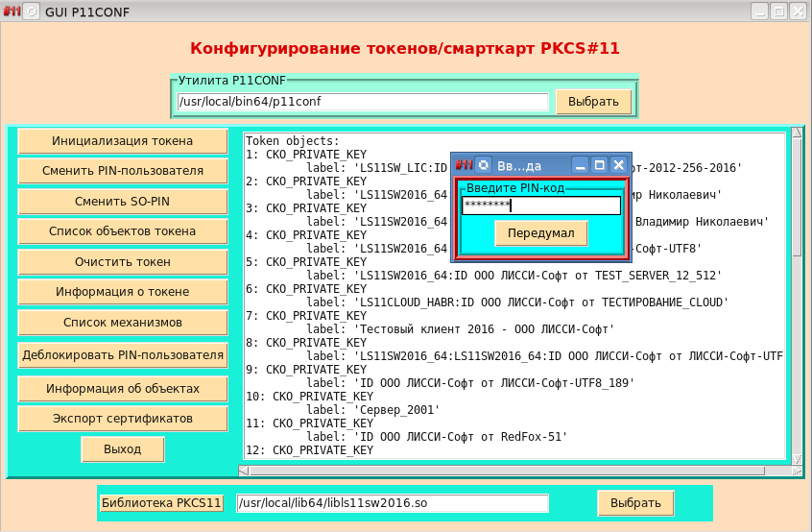Click the vertical scrollbar thumb
The width and height of the screenshot is (812, 532).
tap(797, 197)
